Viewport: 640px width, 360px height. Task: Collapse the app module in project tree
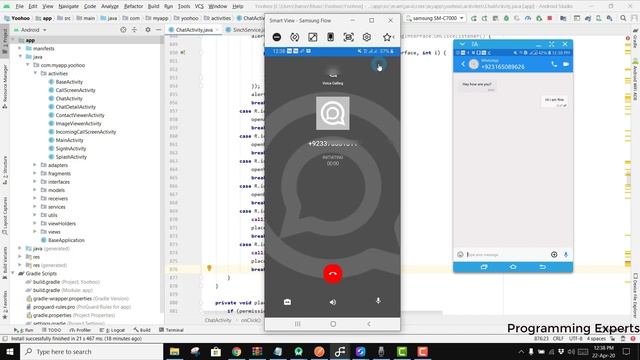tap(13, 40)
